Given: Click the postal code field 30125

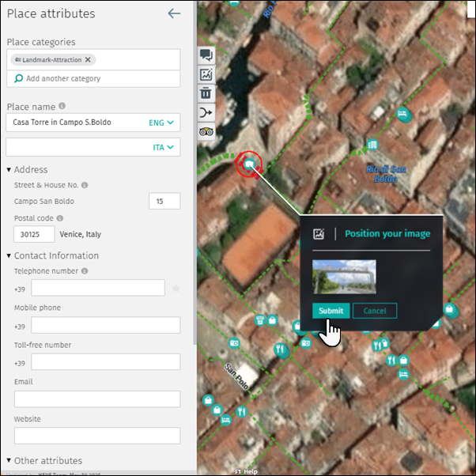Looking at the screenshot, I should [x=34, y=234].
